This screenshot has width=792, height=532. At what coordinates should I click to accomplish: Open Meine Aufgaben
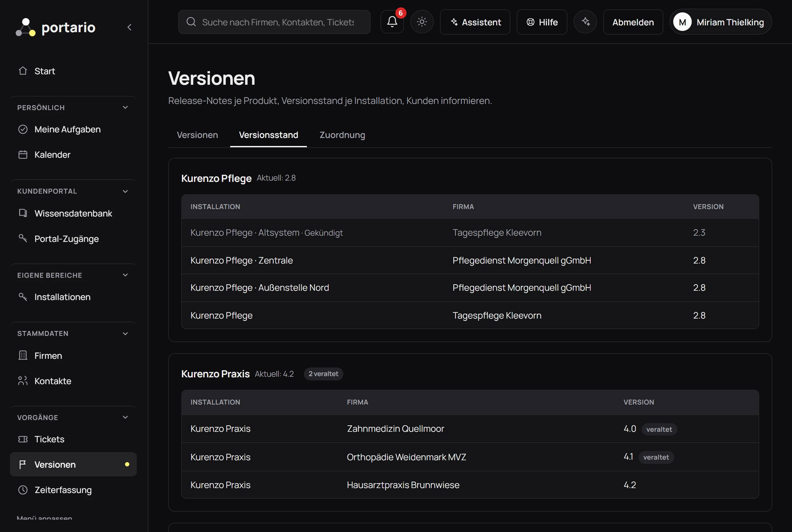[73, 129]
